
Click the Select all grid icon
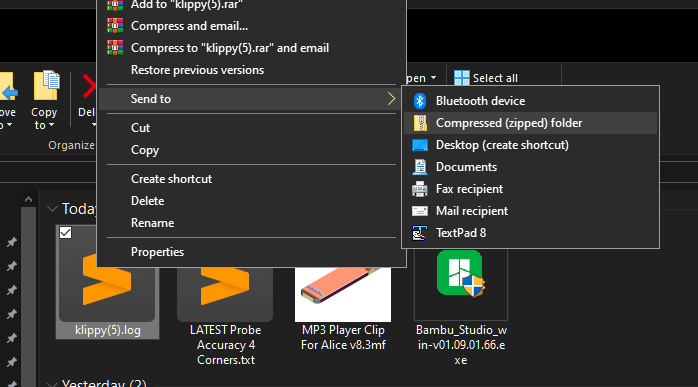click(462, 78)
